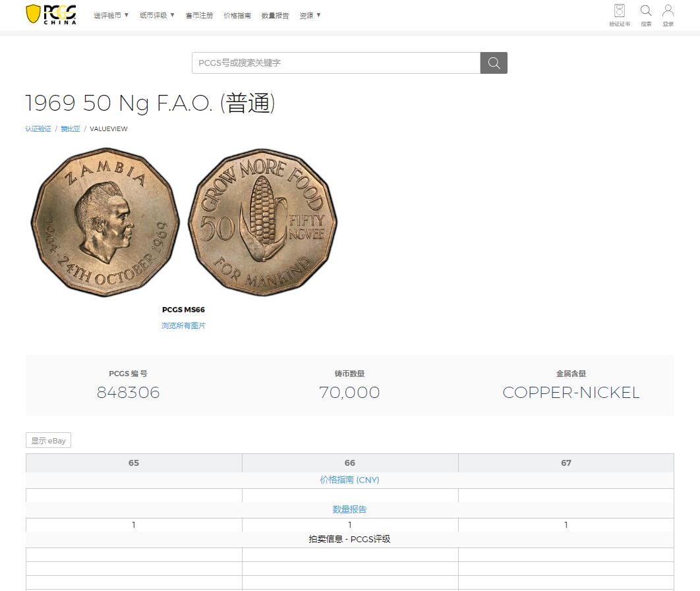Open the 套币注册 menu item
Viewport: 700px width, 591px height.
[x=199, y=16]
